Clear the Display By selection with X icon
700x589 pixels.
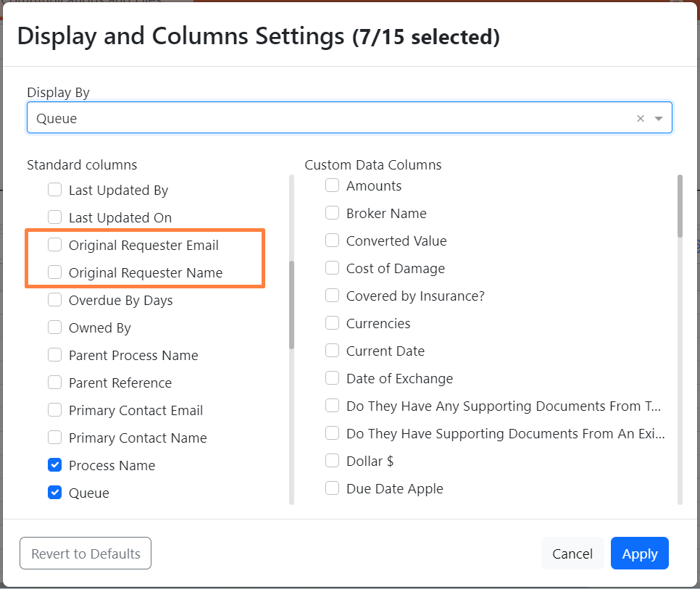click(640, 119)
